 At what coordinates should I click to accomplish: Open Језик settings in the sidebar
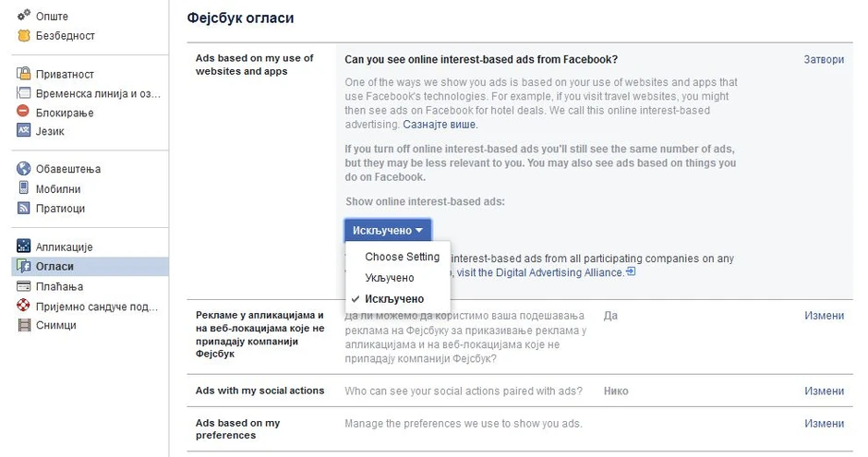tap(50, 131)
